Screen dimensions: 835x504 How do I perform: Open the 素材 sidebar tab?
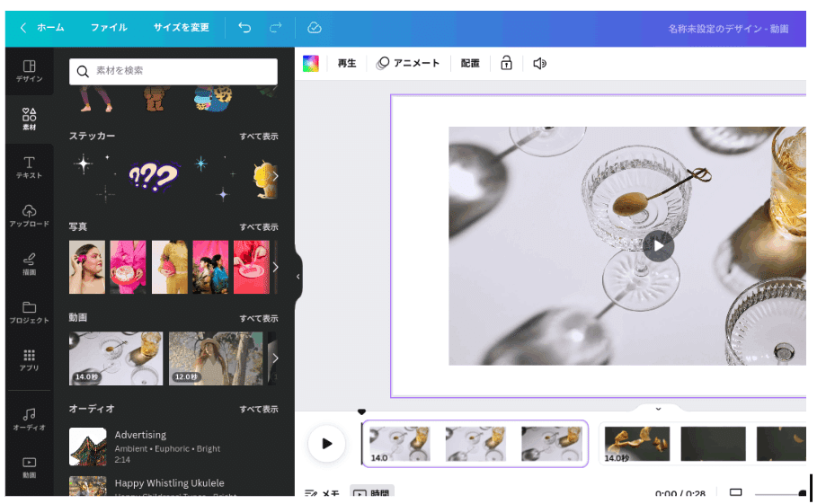30,119
